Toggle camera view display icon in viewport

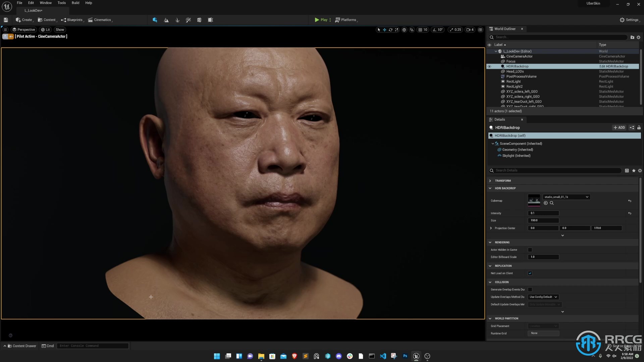pyautogui.click(x=470, y=29)
